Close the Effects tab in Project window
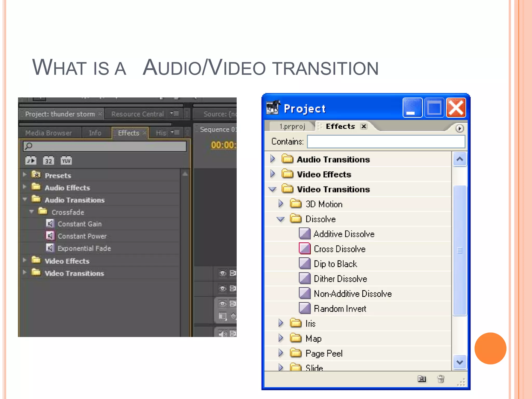 coord(364,126)
